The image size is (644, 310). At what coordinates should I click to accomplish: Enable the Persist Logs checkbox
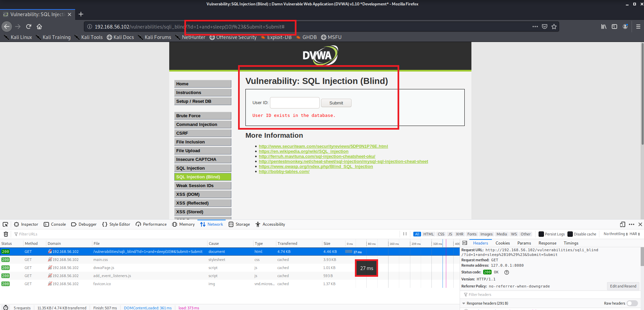tap(541, 234)
